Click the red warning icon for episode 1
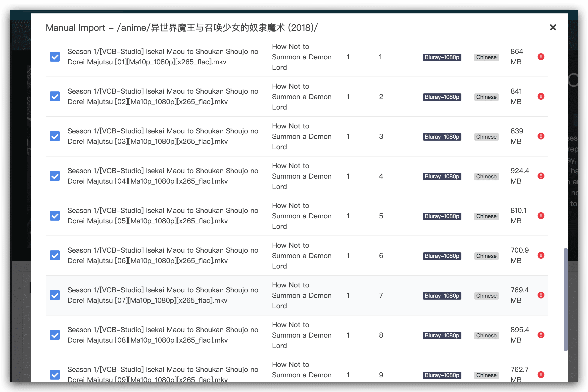This screenshot has height=392, width=588. [541, 57]
